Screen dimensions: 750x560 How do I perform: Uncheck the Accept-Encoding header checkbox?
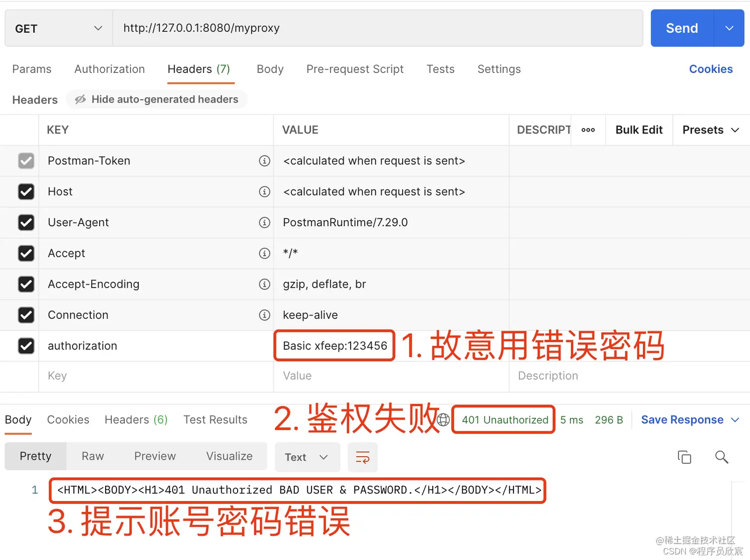tap(26, 284)
